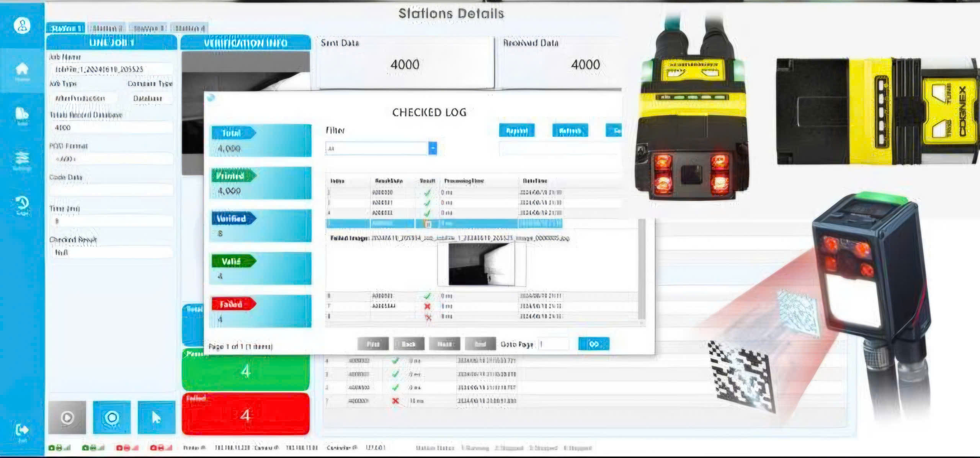980x458 pixels.
Task: Click the blue cursor pointer button
Action: click(156, 417)
